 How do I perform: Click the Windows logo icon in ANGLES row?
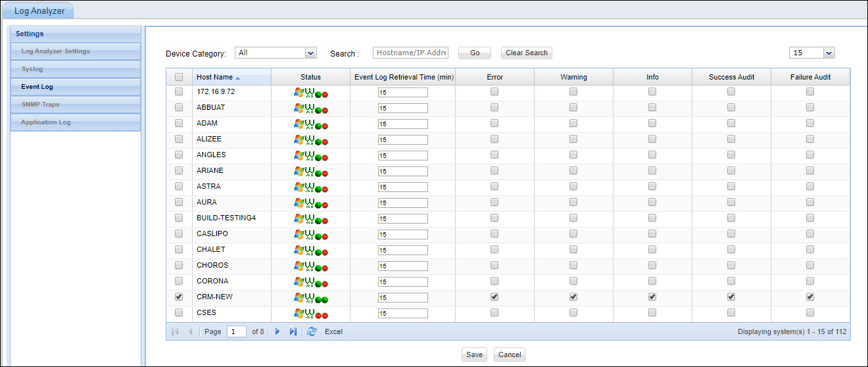click(299, 155)
